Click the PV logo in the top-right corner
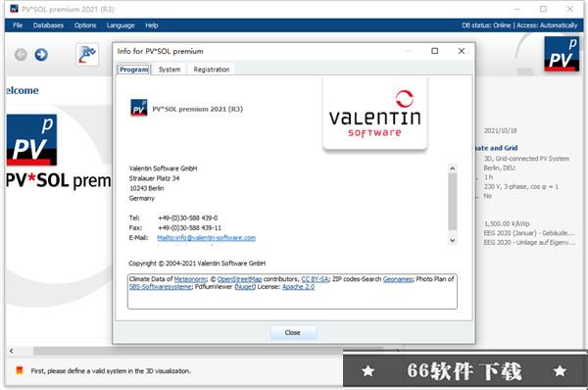 (x=562, y=54)
